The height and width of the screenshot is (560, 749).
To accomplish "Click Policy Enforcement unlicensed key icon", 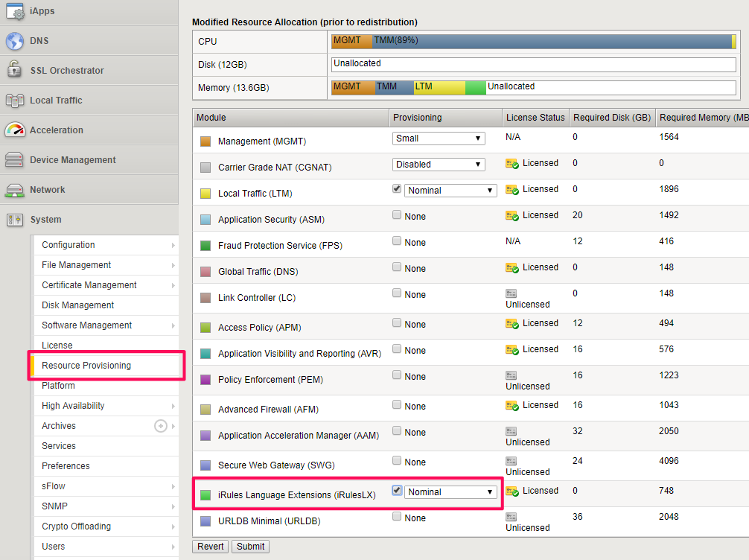I will pos(511,375).
